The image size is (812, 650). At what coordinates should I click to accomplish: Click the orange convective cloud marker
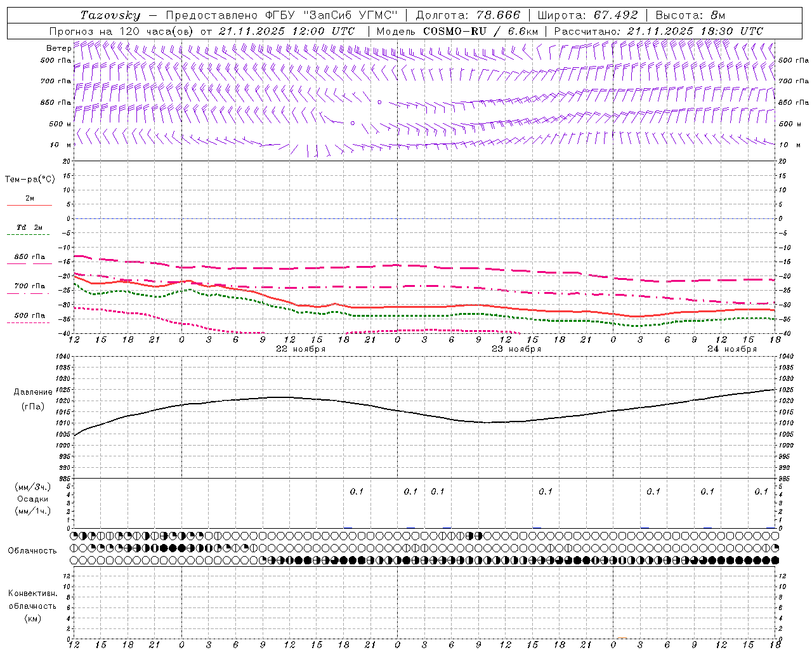pos(622,638)
